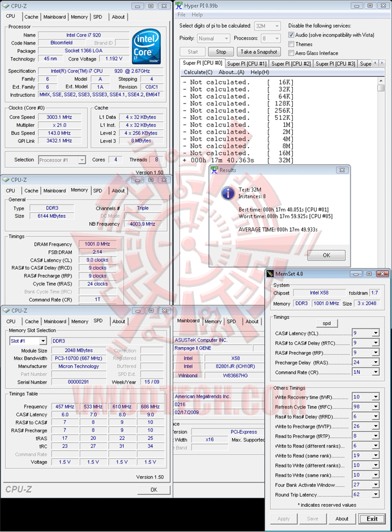
Task: Click the About button in MemSet
Action: (x=341, y=518)
